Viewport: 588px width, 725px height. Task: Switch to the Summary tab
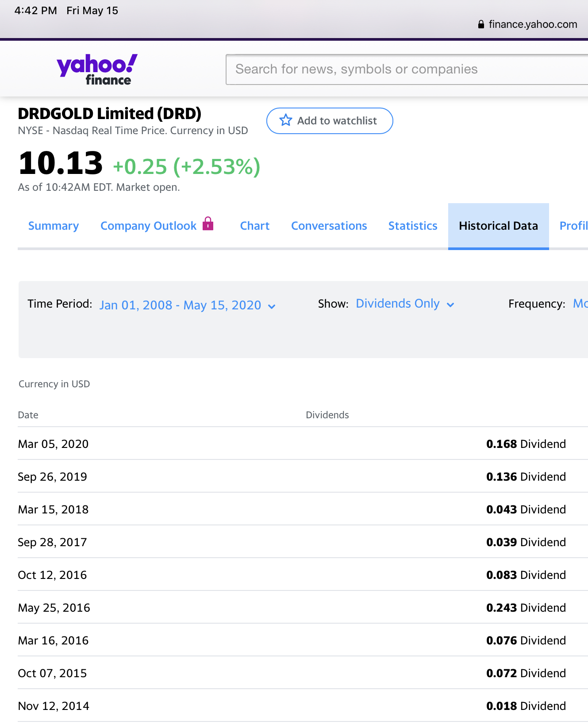pos(54,226)
